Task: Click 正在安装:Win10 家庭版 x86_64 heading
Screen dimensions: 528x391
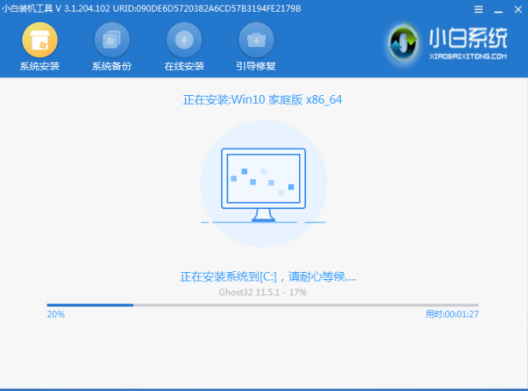Action: tap(262, 100)
